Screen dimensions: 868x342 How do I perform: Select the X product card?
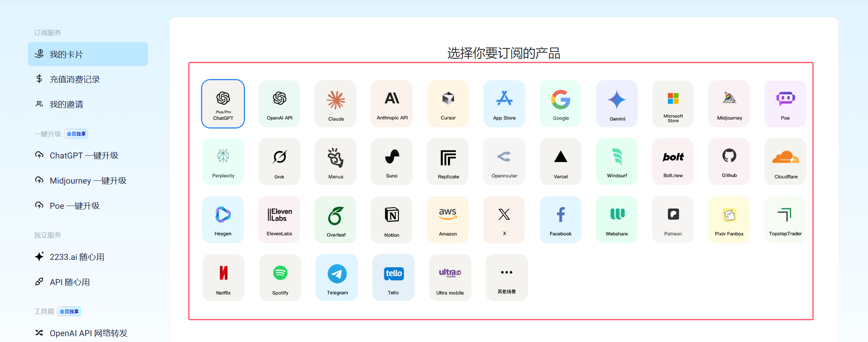point(504,220)
